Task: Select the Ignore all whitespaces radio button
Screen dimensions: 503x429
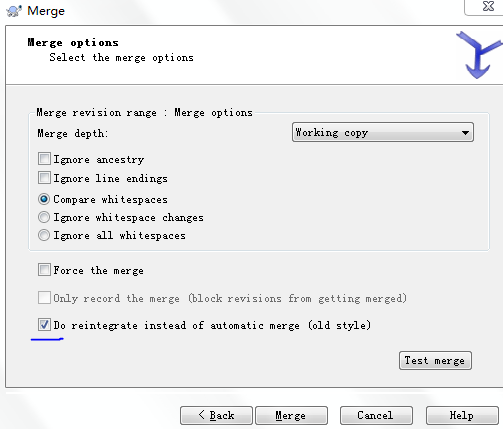Action: point(44,235)
